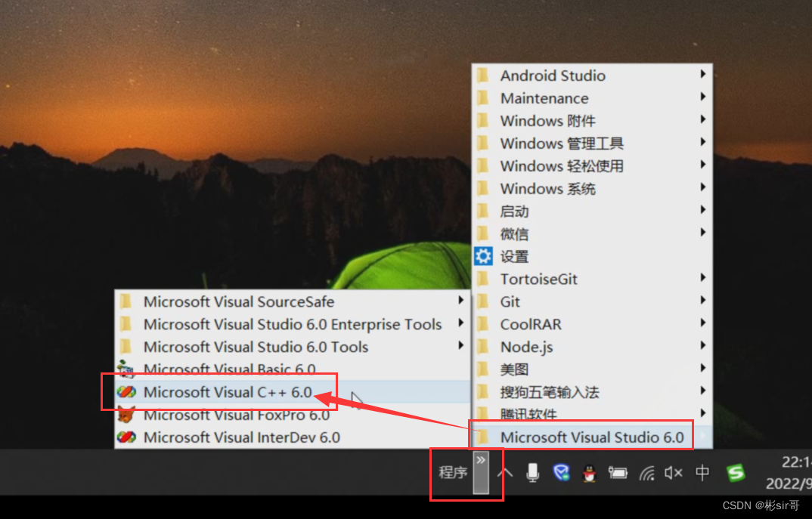This screenshot has height=519, width=812.
Task: Open the Windows 附件 folder
Action: 592,121
